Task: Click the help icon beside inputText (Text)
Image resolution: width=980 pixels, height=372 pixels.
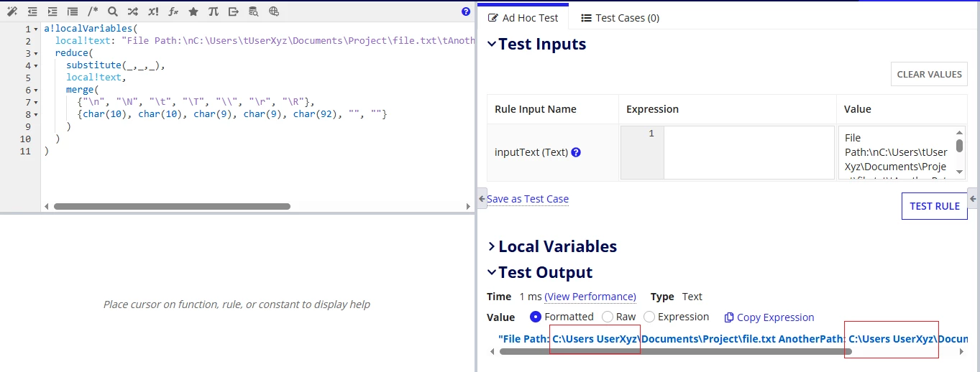Action: [x=576, y=152]
